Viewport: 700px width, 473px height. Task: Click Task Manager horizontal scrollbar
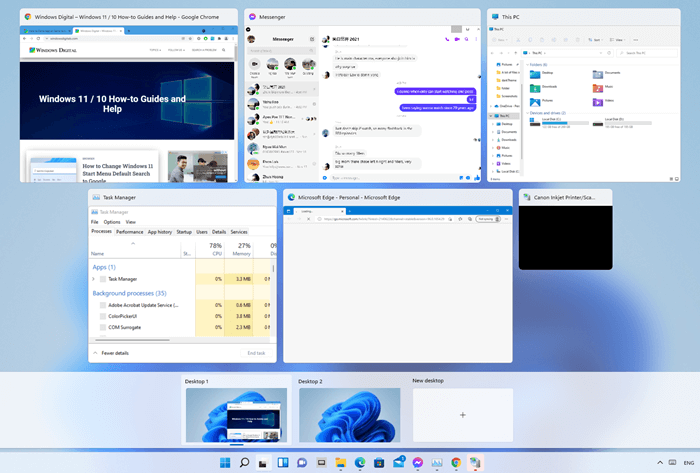(x=132, y=340)
